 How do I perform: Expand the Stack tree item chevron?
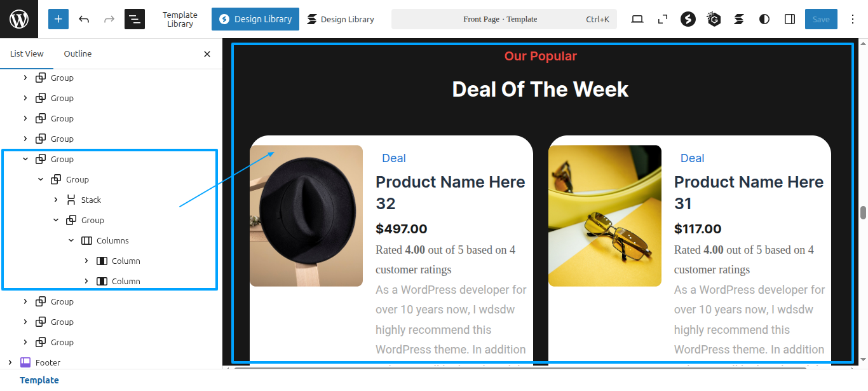click(x=56, y=200)
